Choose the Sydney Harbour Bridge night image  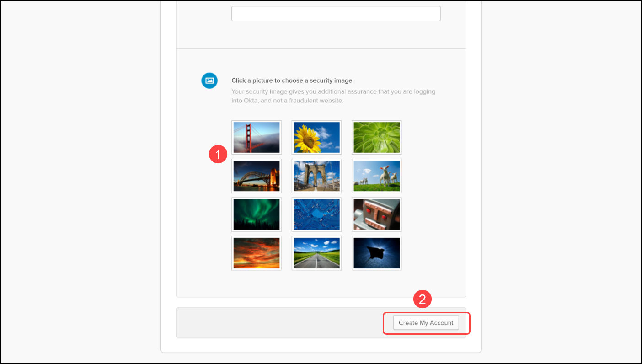(x=257, y=176)
